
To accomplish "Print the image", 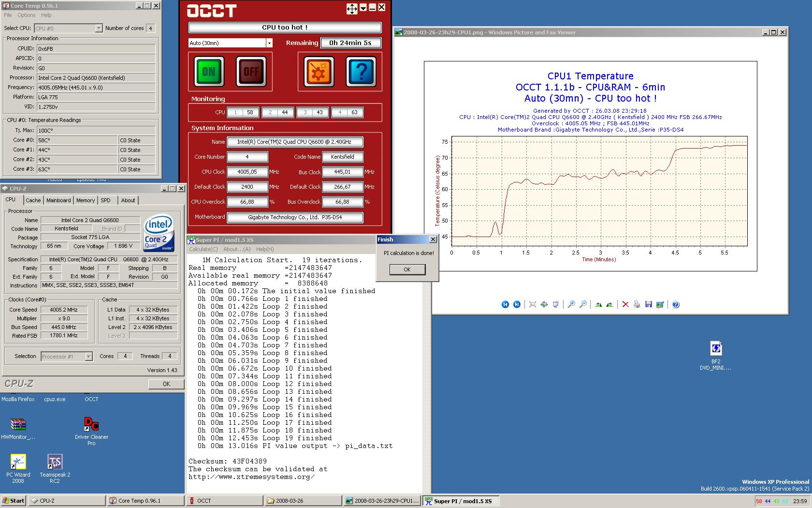I will pyautogui.click(x=637, y=304).
